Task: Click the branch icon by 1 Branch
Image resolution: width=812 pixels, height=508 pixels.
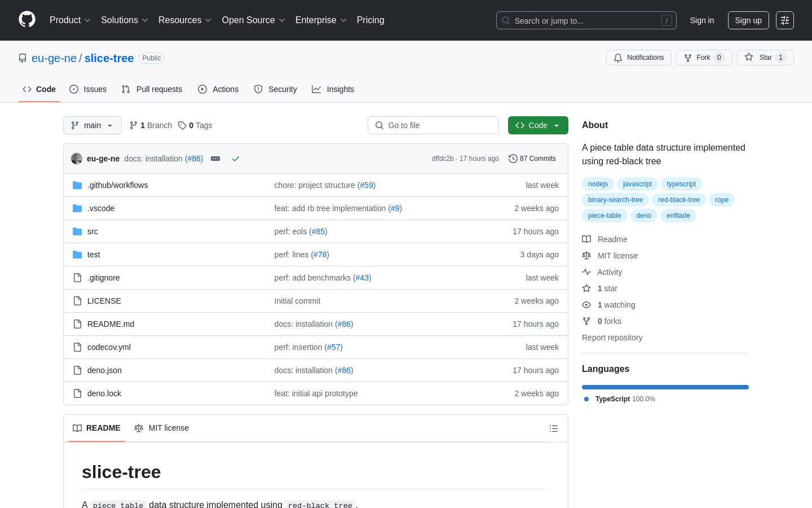Action: 134,125
